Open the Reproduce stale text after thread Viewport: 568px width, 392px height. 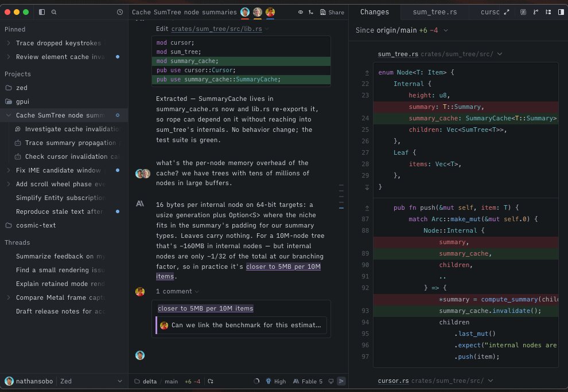64,211
